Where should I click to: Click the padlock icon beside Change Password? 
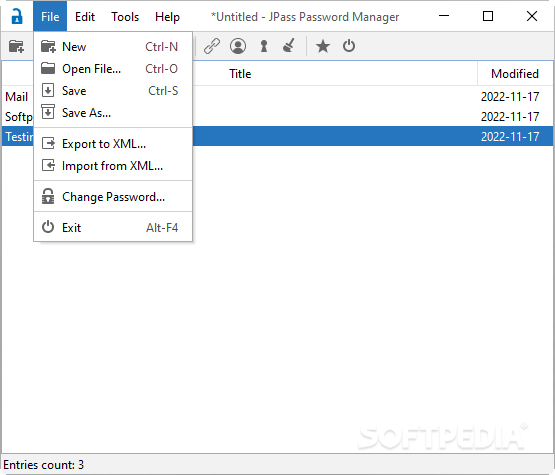click(x=48, y=196)
